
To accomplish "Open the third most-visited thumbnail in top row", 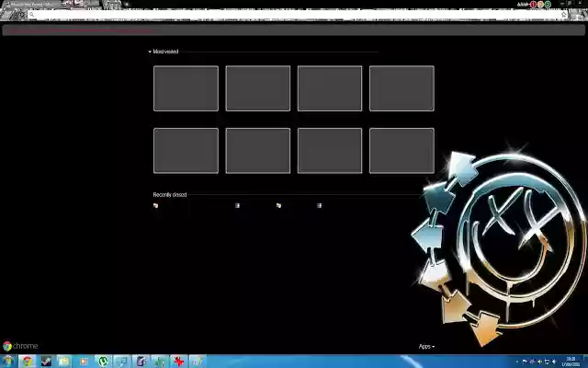I will click(330, 88).
